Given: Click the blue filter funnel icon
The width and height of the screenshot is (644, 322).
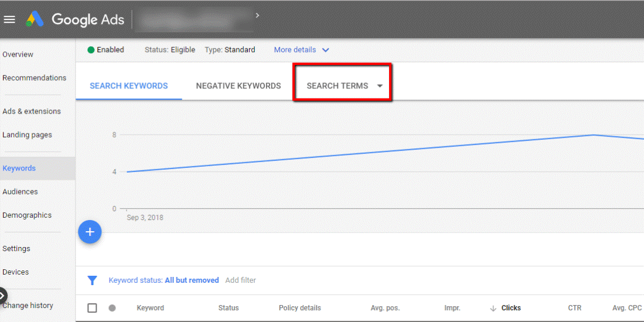Looking at the screenshot, I should pyautogui.click(x=92, y=280).
